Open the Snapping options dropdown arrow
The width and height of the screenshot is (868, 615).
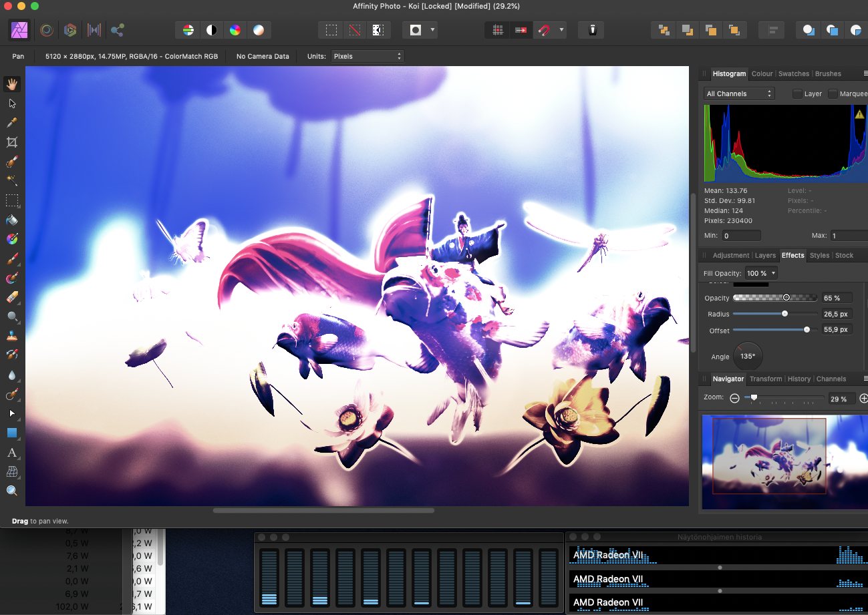click(561, 30)
